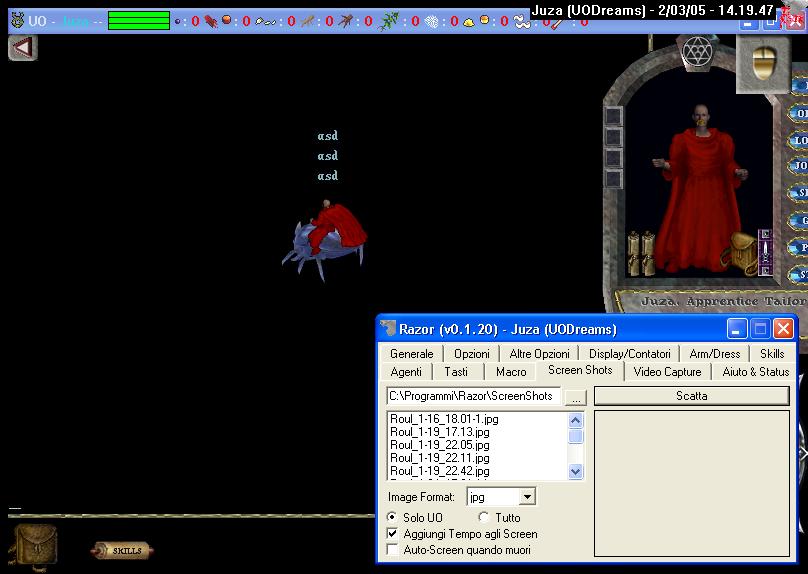Image resolution: width=808 pixels, height=574 pixels.
Task: Click the SKILLS scroll button
Action: point(122,550)
